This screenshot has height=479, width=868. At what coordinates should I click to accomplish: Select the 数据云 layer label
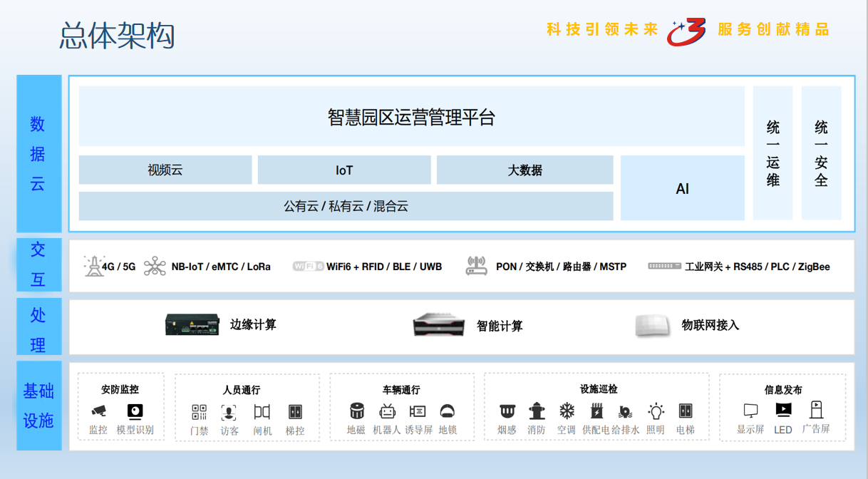(38, 154)
